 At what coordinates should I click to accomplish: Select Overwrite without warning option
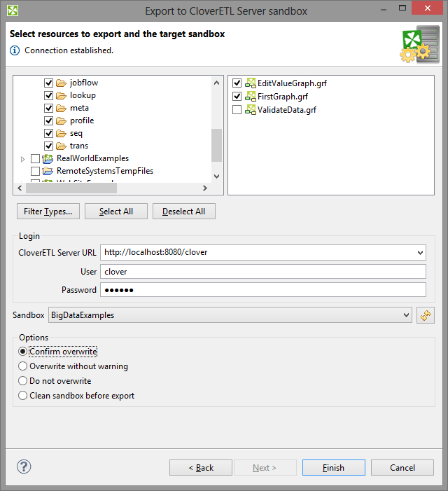coord(22,366)
